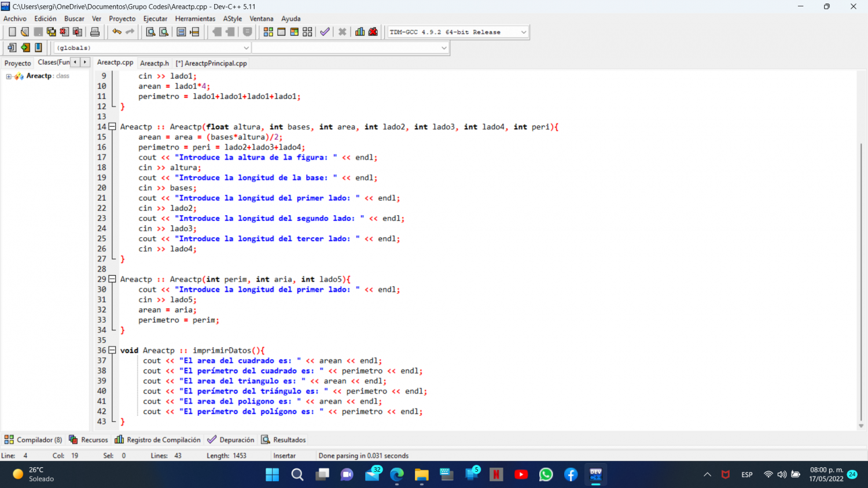
Task: Open the Ejecutar menu
Action: click(x=155, y=19)
